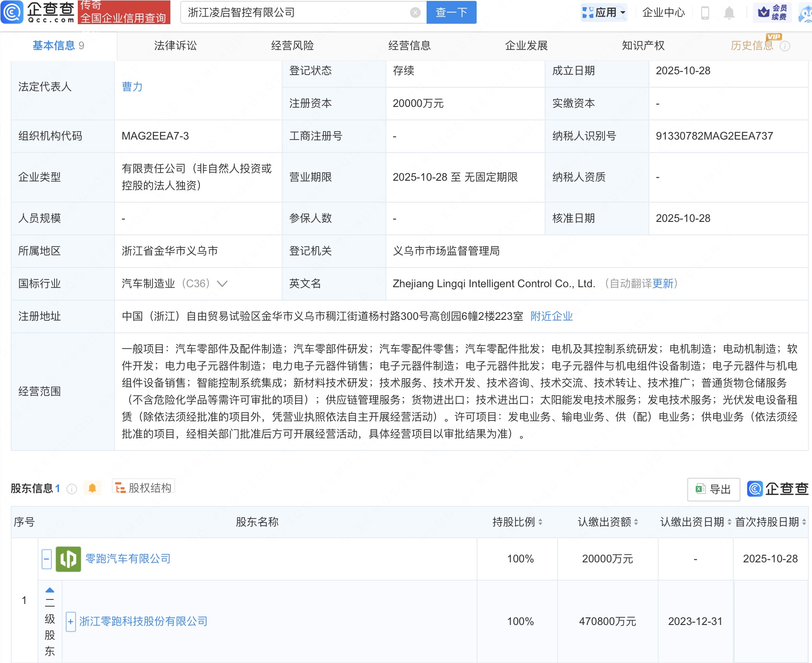Click the alert bell beside 股东信息

pyautogui.click(x=93, y=489)
